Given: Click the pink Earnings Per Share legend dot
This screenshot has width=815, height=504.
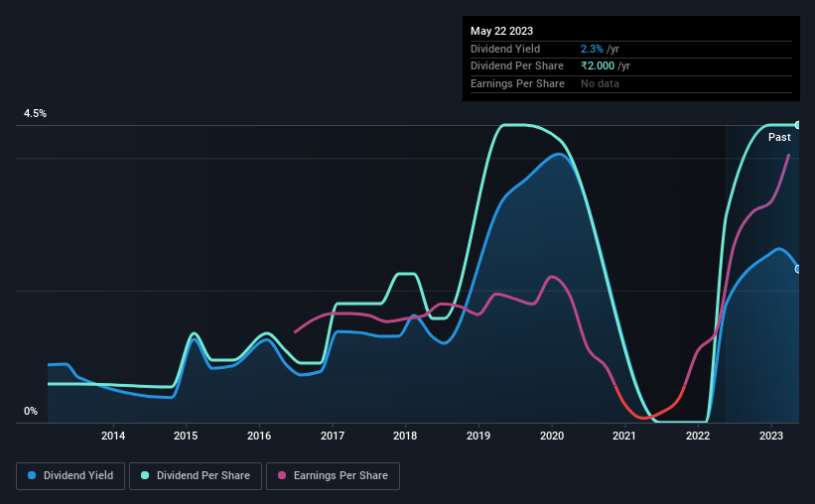Looking at the screenshot, I should pos(282,475).
